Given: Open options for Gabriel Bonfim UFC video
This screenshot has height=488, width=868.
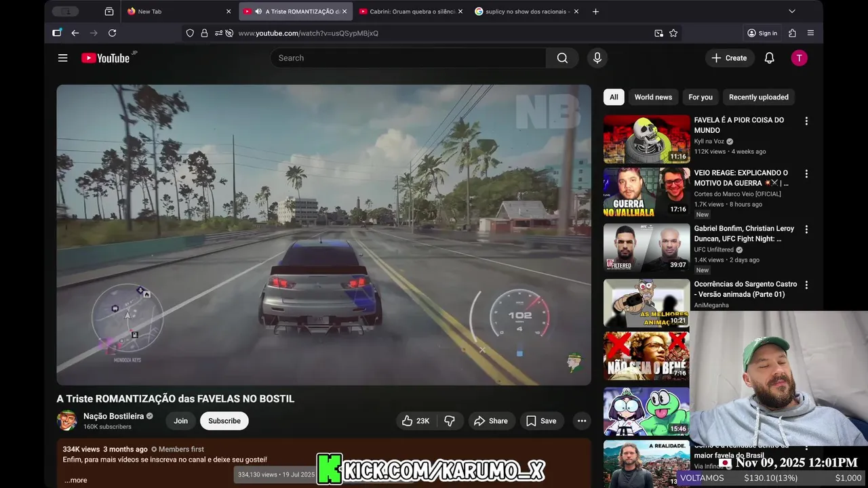Looking at the screenshot, I should pyautogui.click(x=806, y=230).
